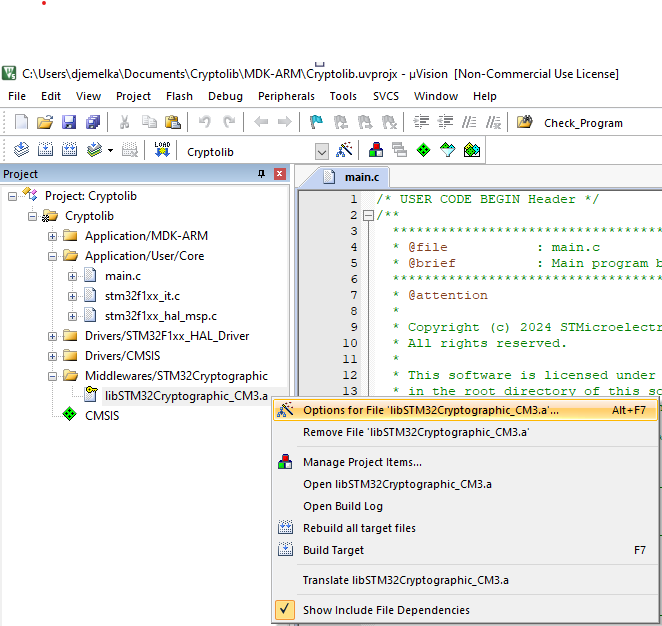Image resolution: width=662 pixels, height=626 pixels.
Task: Close the Project panel
Action: click(x=279, y=174)
